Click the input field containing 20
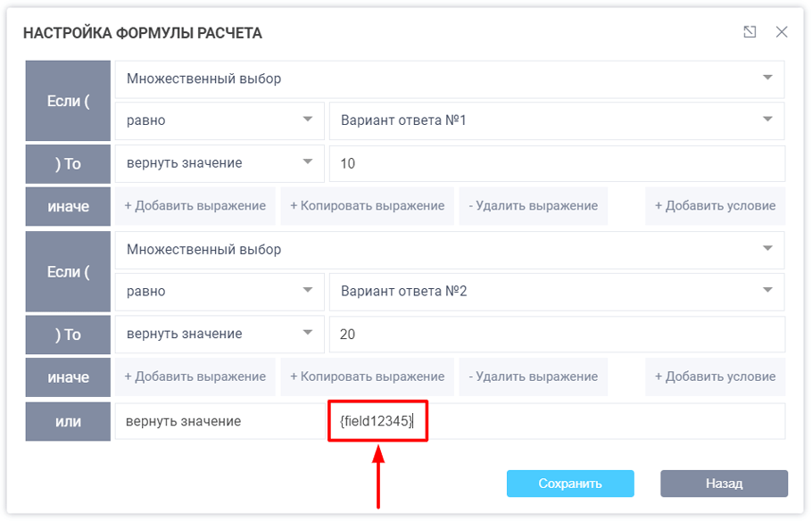Screen dimensions: 812x521 pos(556,335)
